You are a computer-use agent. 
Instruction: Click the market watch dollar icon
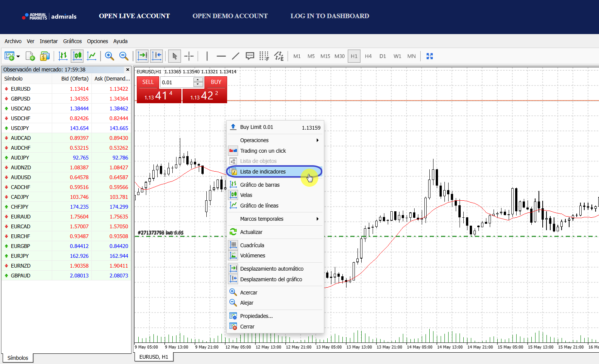45,56
